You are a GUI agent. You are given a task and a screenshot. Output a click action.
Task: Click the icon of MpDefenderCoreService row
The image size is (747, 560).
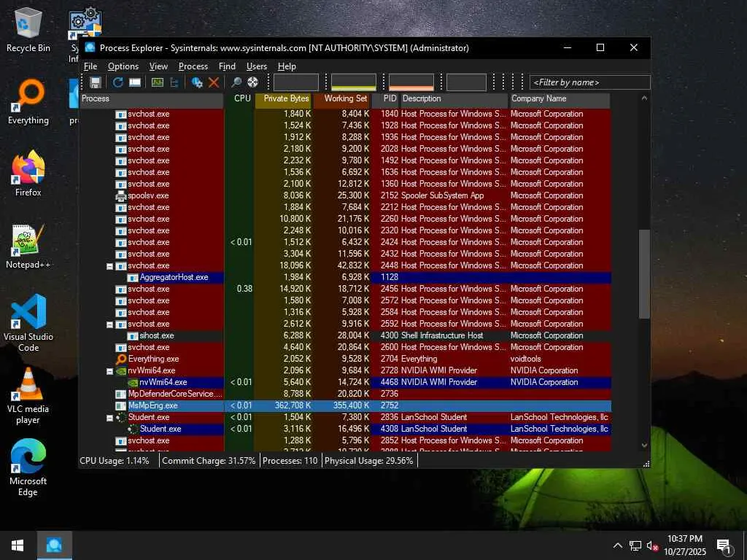click(x=121, y=394)
